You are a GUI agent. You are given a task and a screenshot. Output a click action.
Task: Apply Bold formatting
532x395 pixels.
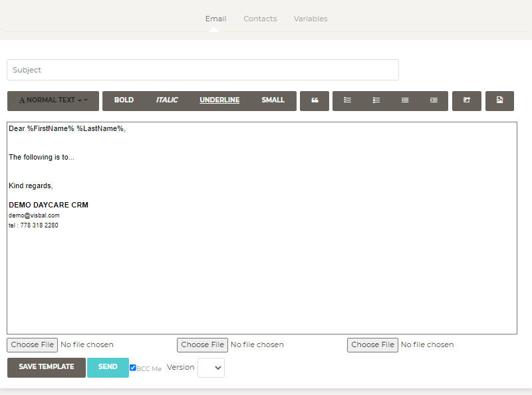(x=124, y=101)
